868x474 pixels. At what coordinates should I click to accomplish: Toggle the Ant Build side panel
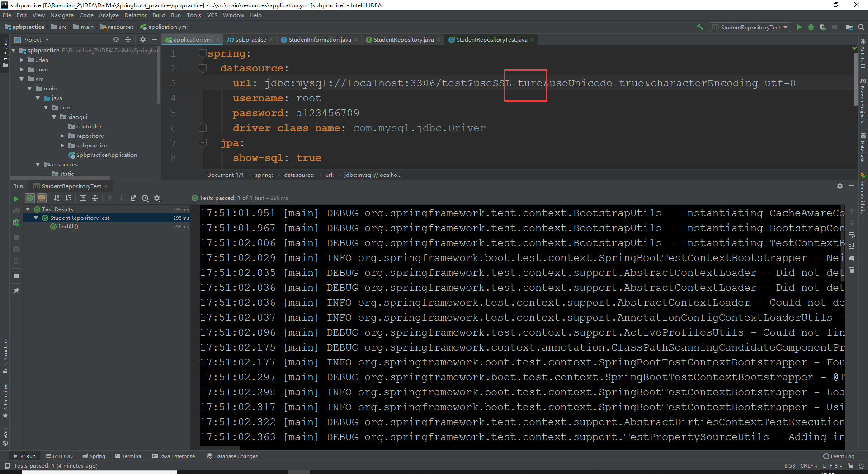pos(863,53)
